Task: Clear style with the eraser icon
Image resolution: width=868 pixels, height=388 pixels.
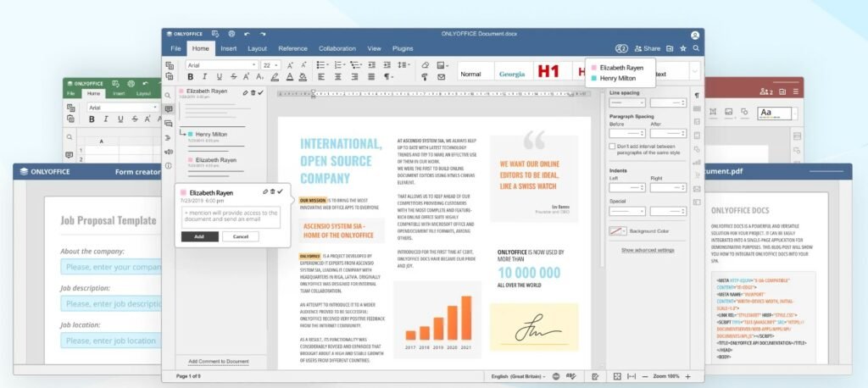Action: (x=426, y=64)
